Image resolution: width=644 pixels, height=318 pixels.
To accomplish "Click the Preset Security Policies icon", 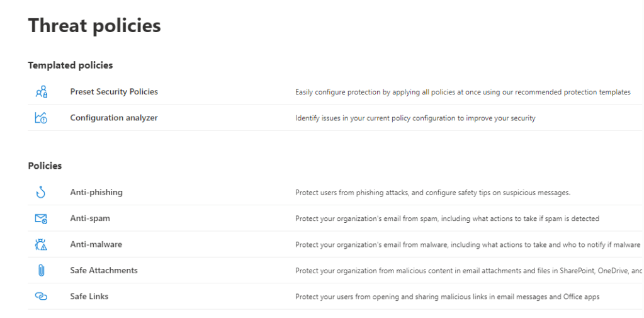I will click(42, 92).
